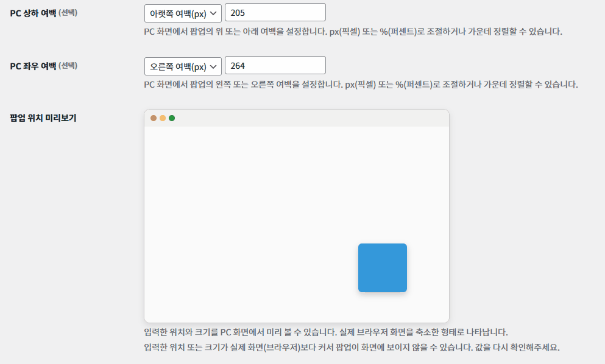Open the 오른쪽 여백(px) dropdown
605x364 pixels.
[183, 66]
